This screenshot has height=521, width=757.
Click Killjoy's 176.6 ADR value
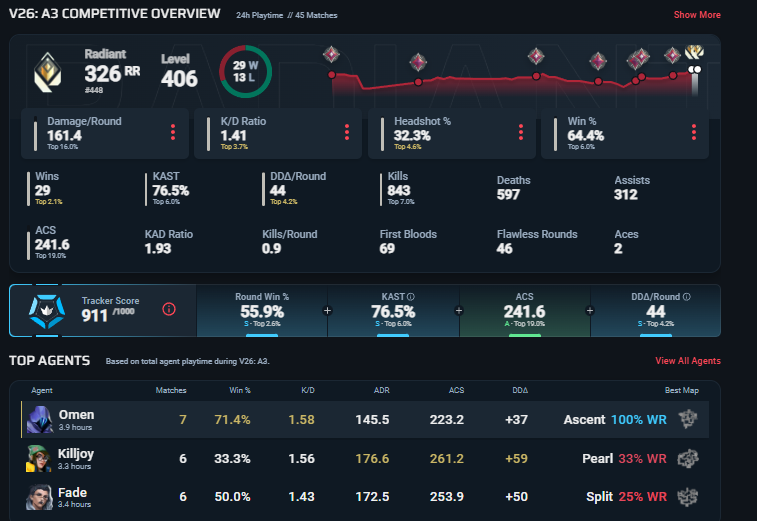click(x=372, y=458)
